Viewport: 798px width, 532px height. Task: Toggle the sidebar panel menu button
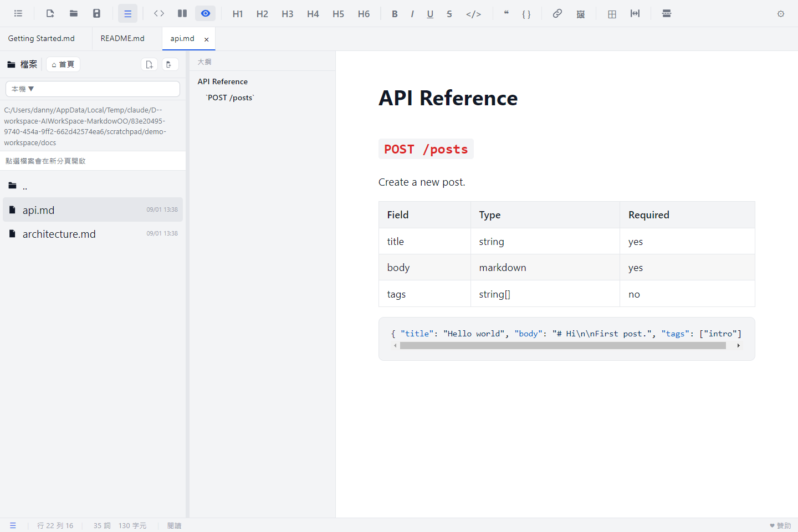(127, 14)
